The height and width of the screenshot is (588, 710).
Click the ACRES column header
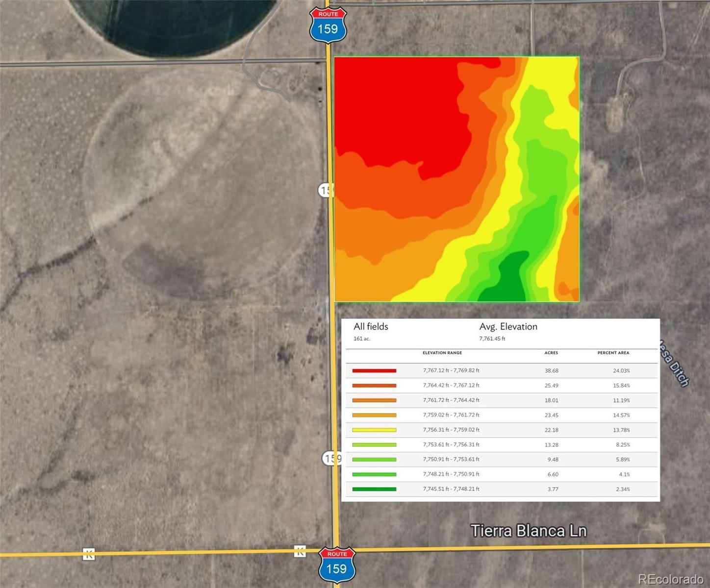[x=551, y=353]
